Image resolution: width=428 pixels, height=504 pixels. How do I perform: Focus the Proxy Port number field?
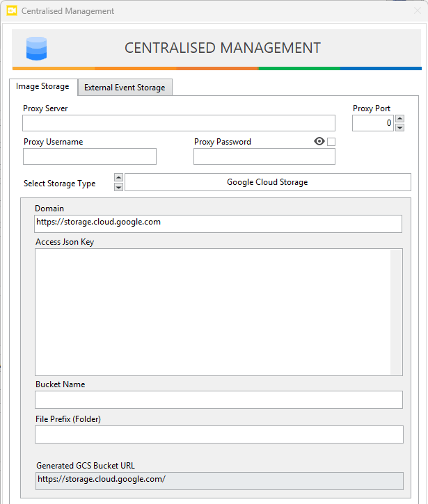372,123
